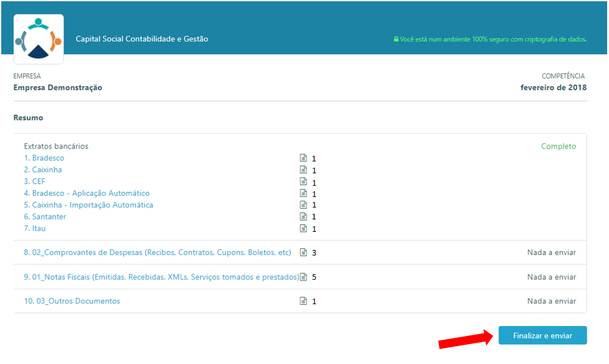Click document icon next to 2. Caixinha

pyautogui.click(x=303, y=170)
